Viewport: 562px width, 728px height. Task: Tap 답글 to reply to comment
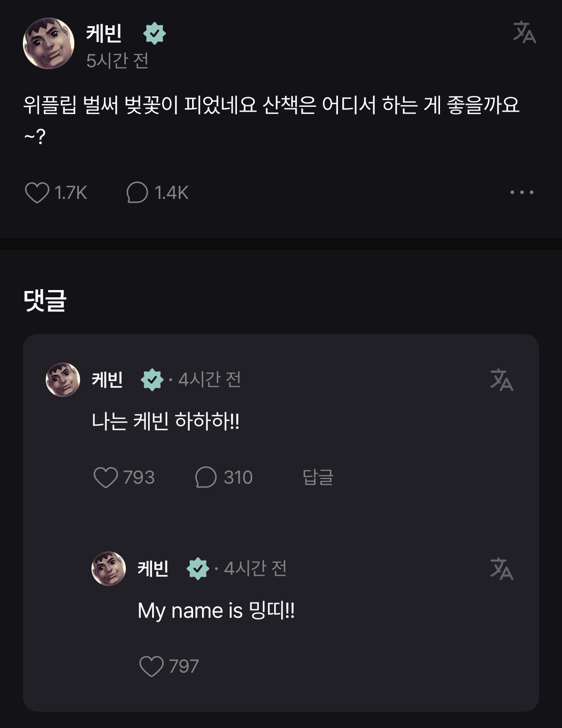pyautogui.click(x=318, y=477)
